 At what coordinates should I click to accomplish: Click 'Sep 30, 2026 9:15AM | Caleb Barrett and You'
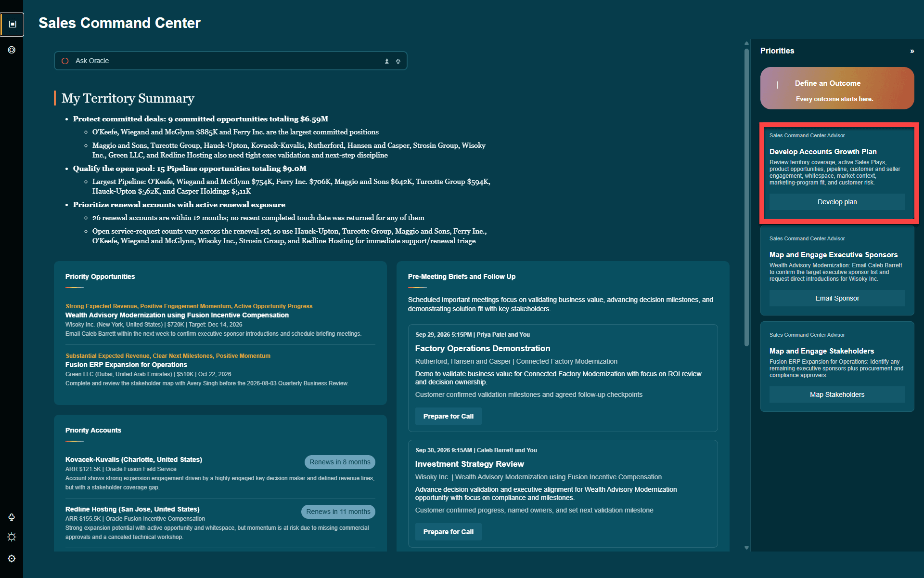pyautogui.click(x=476, y=450)
